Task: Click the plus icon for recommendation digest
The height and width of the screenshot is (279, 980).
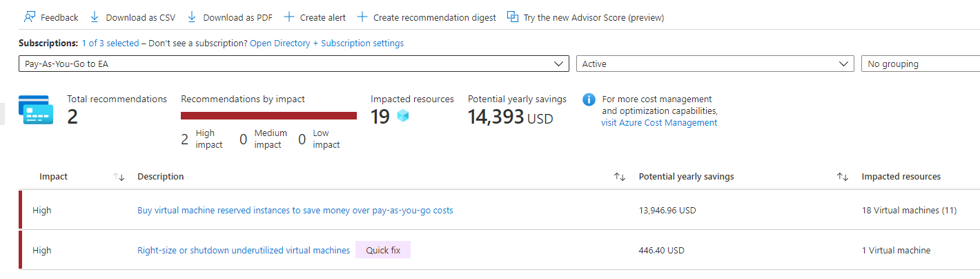Action: tap(362, 17)
